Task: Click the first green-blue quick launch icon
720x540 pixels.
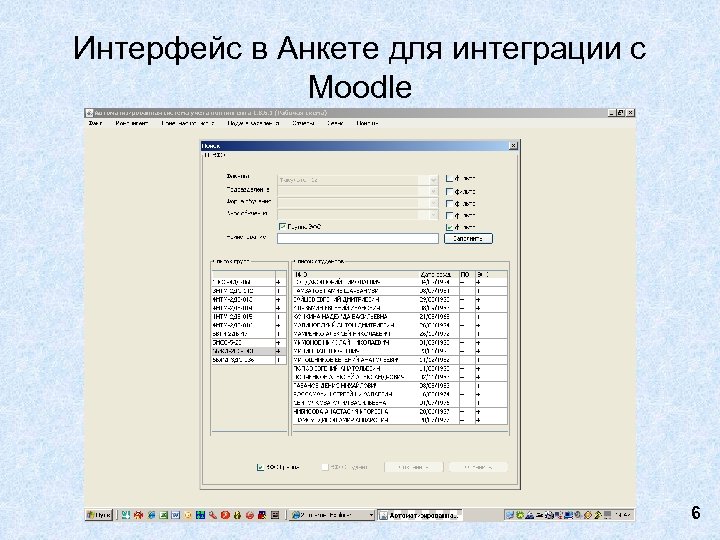Action: click(x=126, y=515)
